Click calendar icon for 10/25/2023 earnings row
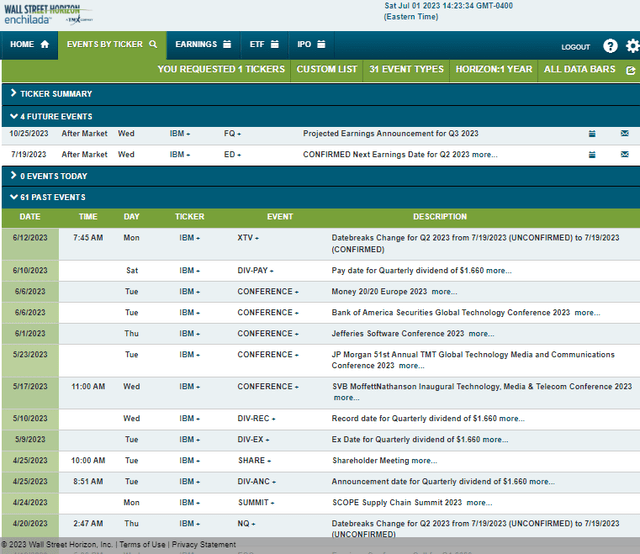This screenshot has height=554, width=640. click(x=592, y=133)
